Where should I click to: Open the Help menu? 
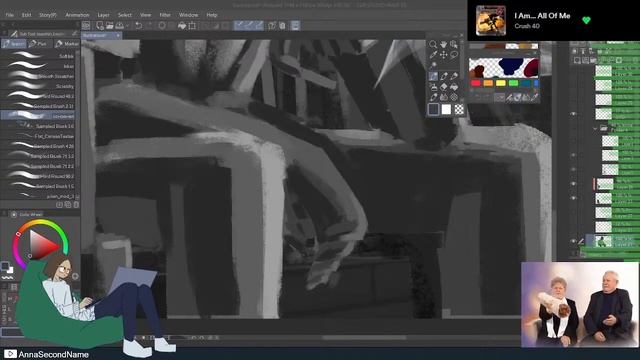coord(212,15)
